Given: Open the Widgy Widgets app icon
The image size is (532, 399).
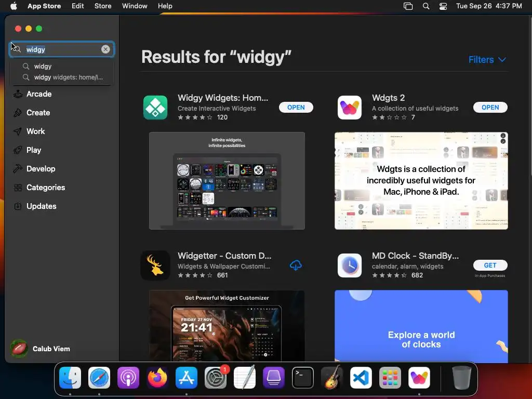Looking at the screenshot, I should (x=155, y=108).
